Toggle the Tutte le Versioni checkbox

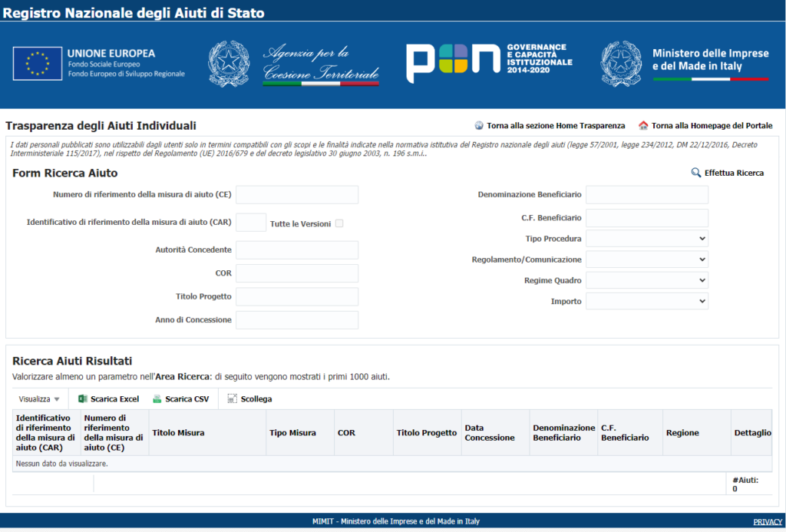tap(339, 223)
